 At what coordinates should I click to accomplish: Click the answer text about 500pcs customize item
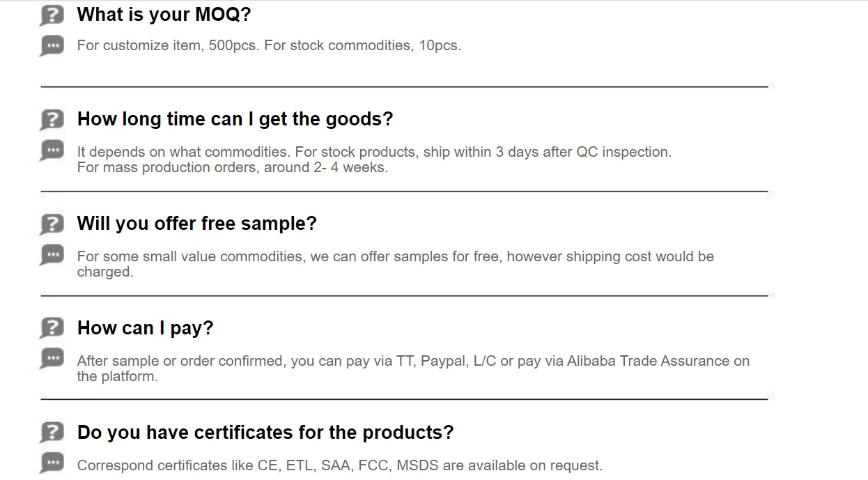[x=269, y=46]
